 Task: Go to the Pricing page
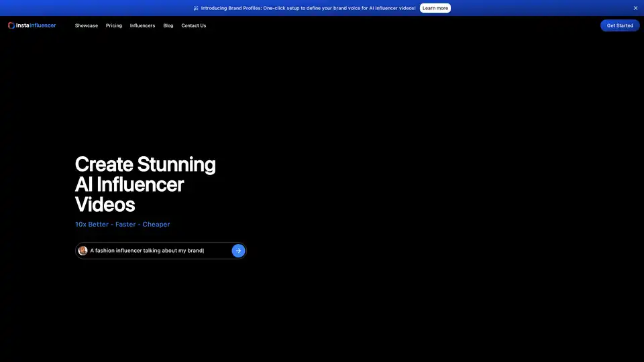[x=114, y=25]
